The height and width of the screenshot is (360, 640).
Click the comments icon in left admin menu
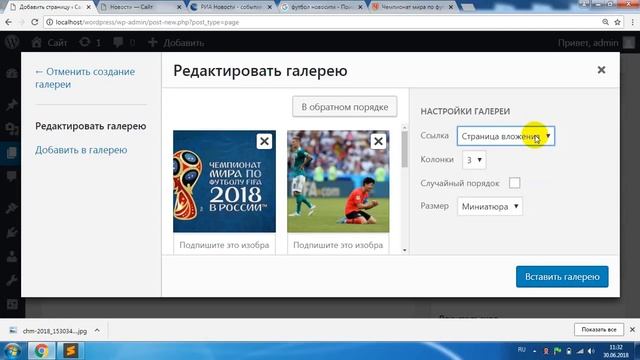click(x=11, y=176)
